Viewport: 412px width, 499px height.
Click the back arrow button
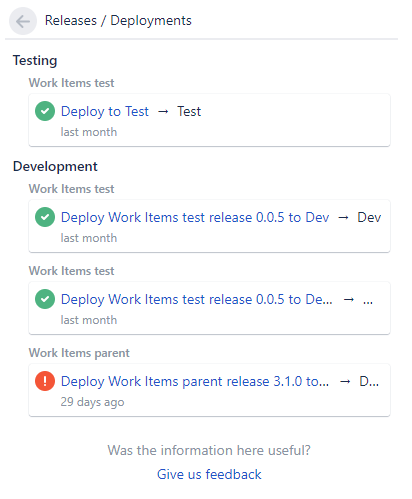click(23, 21)
